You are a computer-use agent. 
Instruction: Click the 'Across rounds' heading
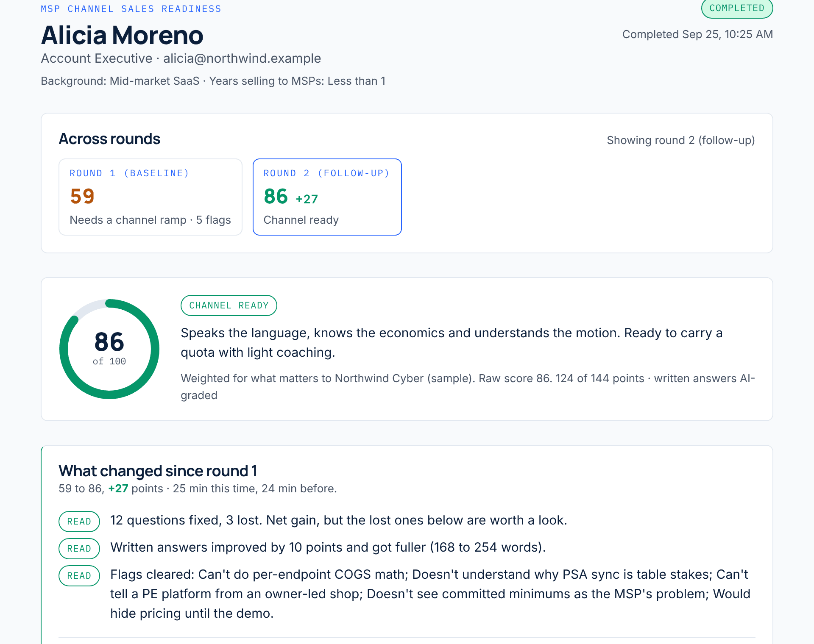(x=109, y=139)
